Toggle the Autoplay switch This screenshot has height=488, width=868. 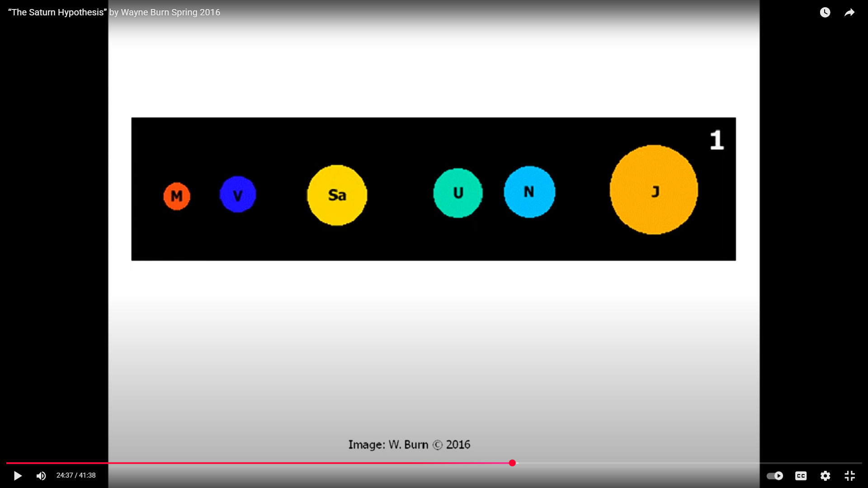click(x=775, y=476)
